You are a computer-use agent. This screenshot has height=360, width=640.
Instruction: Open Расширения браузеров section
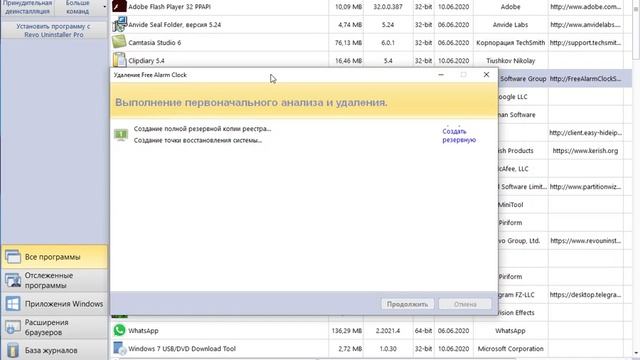pos(54,327)
